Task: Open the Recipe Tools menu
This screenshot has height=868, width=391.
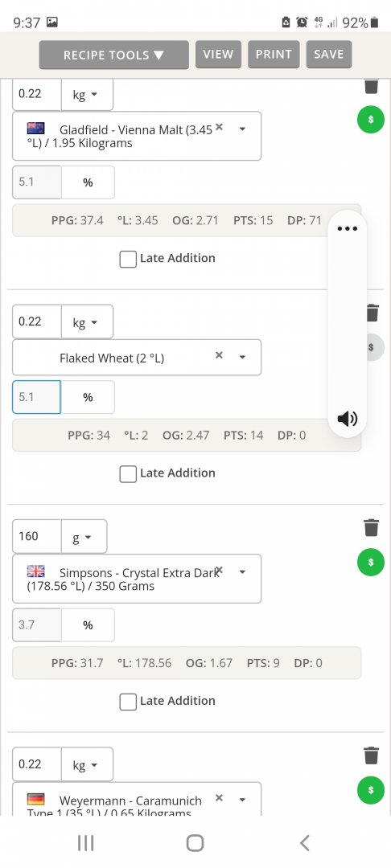Action: [114, 55]
